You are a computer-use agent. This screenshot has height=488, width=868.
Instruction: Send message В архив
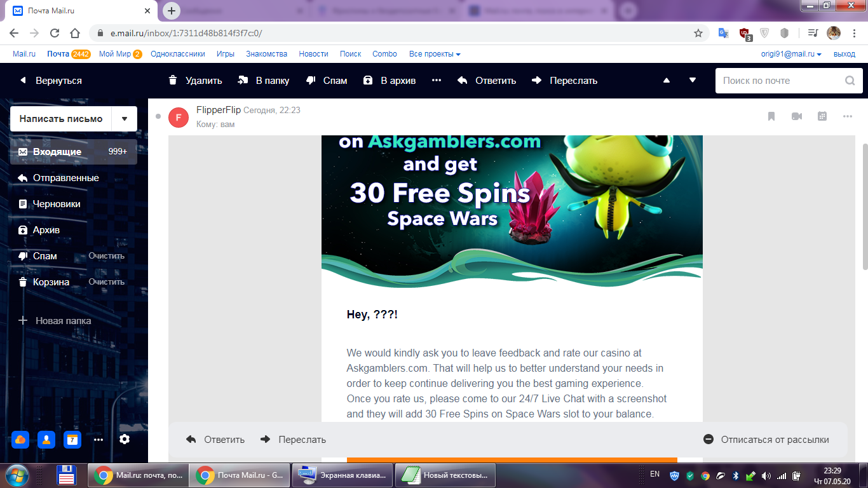(389, 81)
